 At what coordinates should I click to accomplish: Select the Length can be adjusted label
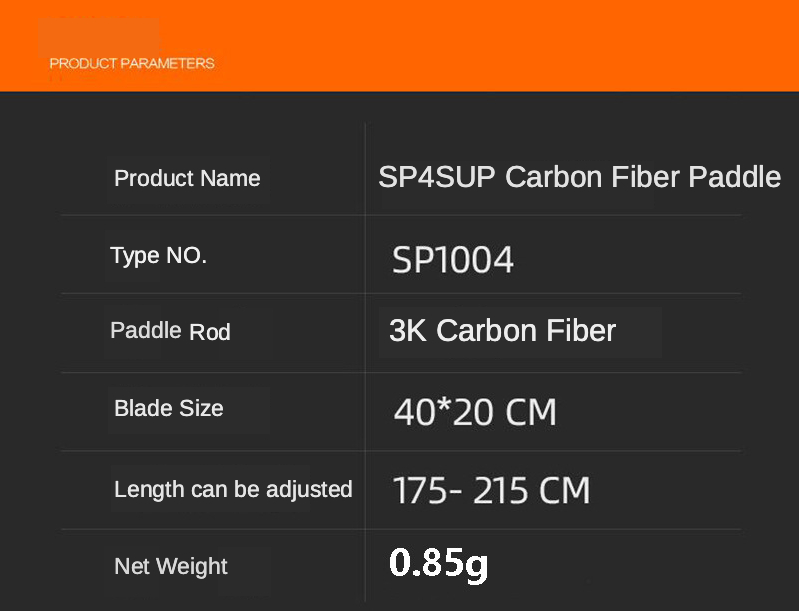click(x=233, y=489)
